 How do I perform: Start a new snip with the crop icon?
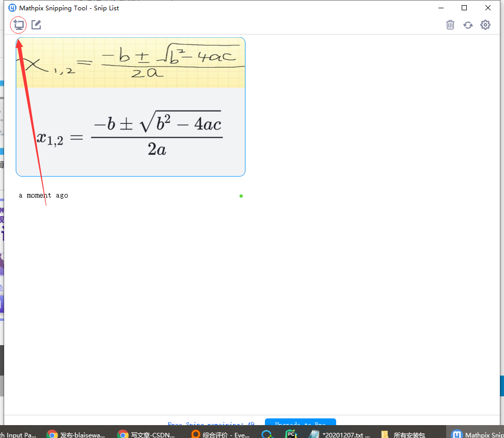point(18,24)
